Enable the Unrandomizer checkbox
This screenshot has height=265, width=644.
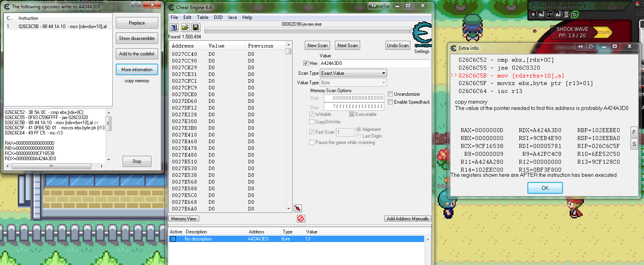(x=391, y=94)
